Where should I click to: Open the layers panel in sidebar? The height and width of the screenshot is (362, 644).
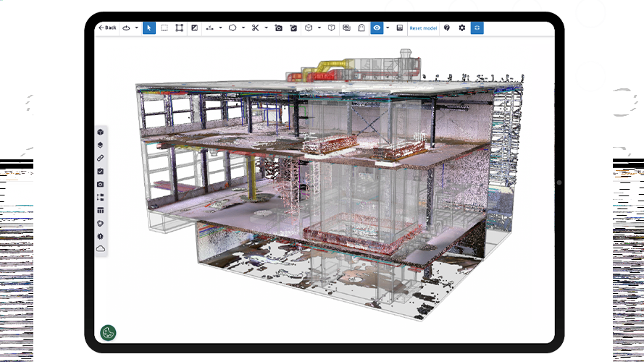[101, 145]
